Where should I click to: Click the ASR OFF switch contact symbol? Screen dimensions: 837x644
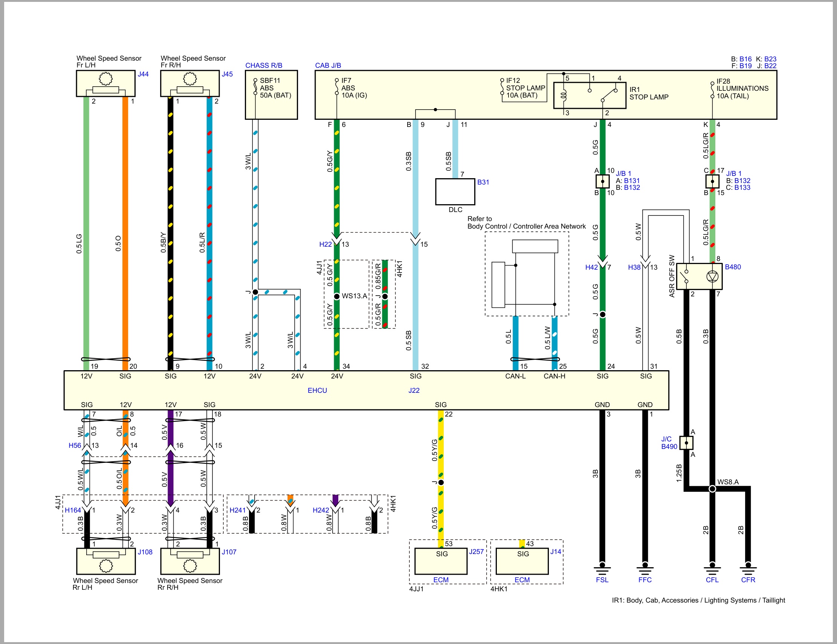pos(685,276)
